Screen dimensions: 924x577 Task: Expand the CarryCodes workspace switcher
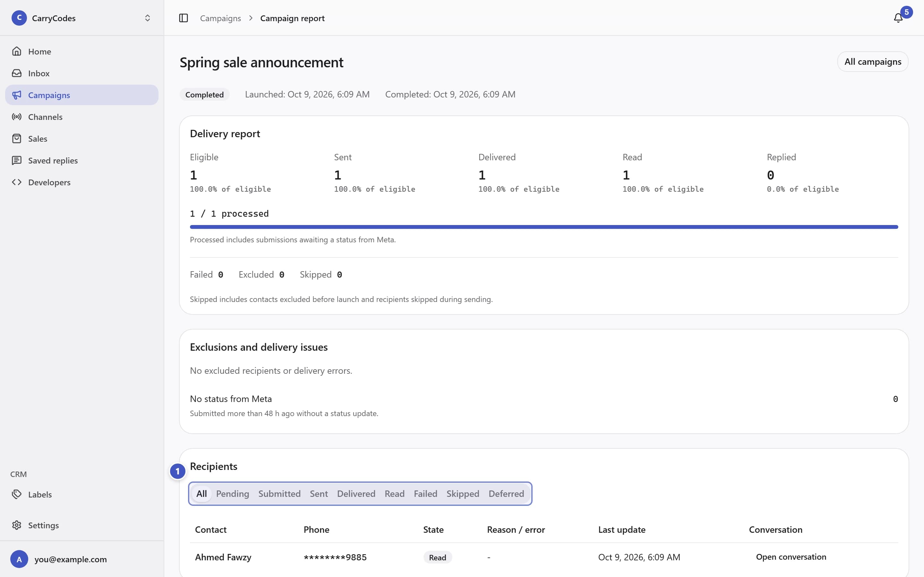point(82,18)
